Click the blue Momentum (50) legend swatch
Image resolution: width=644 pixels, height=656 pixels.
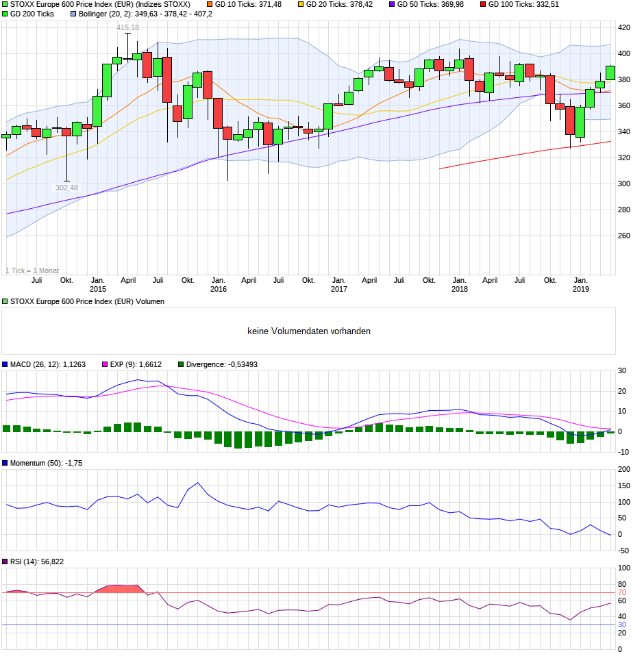pos(5,463)
